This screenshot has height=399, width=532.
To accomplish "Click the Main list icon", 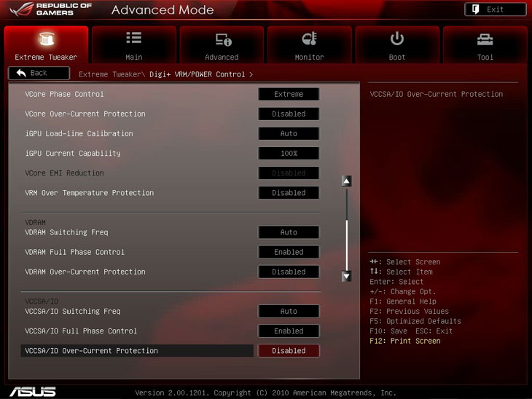I will pos(133,39).
